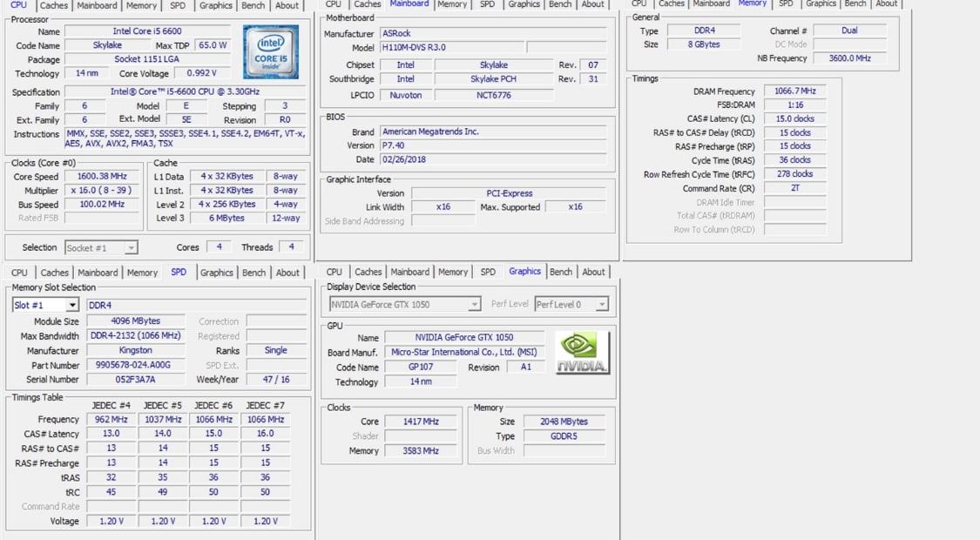
Task: Click the Week/Year value '47 / 16'
Action: point(275,380)
